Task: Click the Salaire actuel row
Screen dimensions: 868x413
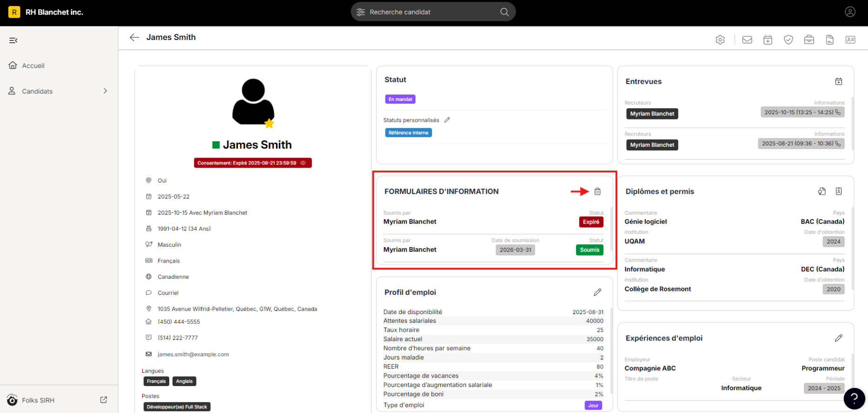Action: [x=493, y=339]
